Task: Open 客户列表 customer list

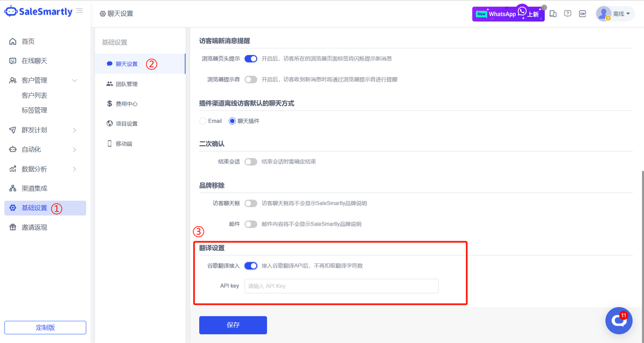Action: [x=34, y=95]
